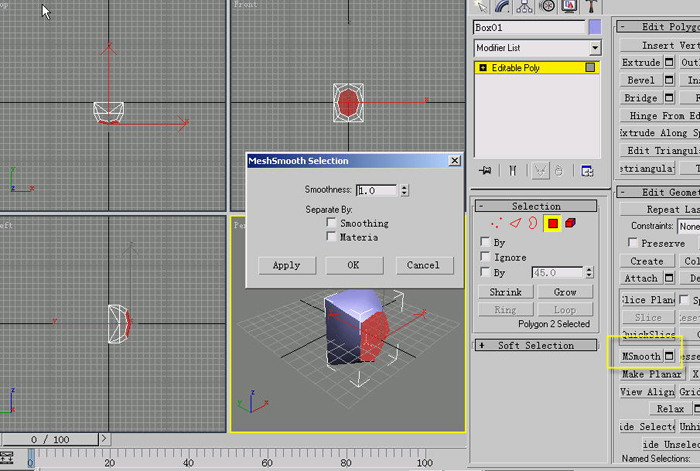Open Bridge settings dialog box icon

669,97
